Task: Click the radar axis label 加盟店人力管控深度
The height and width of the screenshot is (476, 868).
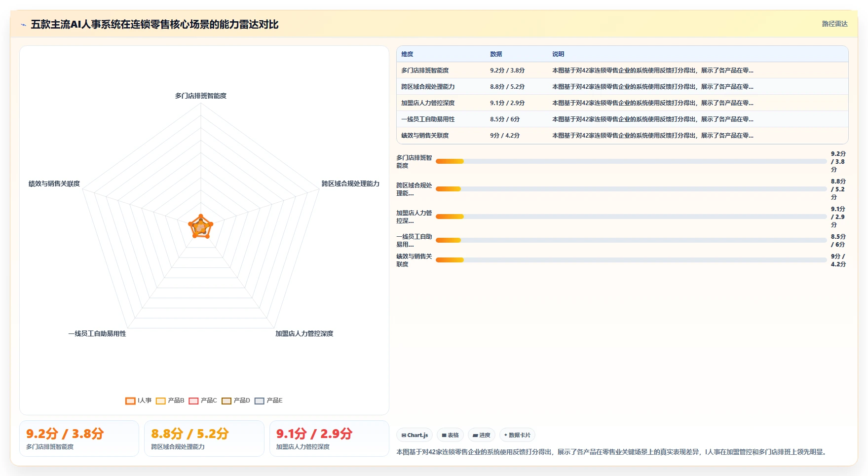Action: 304,333
